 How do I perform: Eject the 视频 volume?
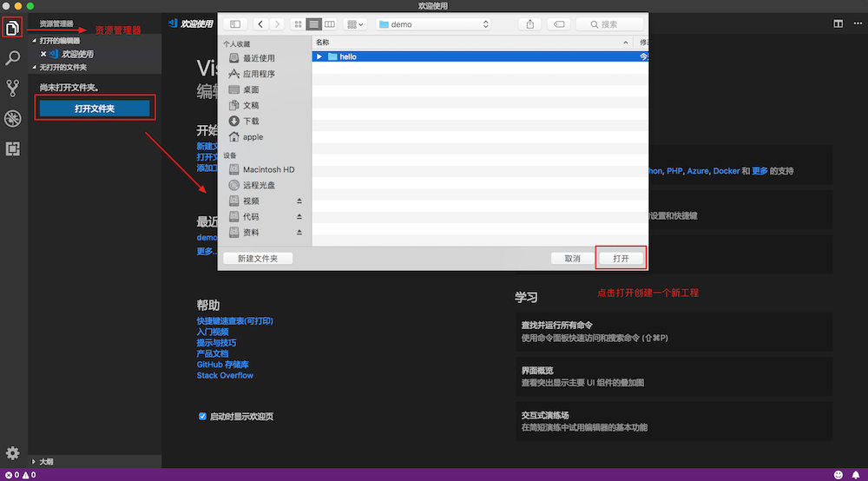point(299,201)
